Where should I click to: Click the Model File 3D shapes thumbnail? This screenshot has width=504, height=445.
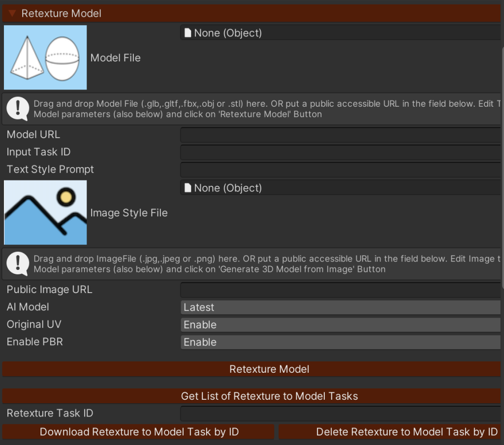pos(45,58)
